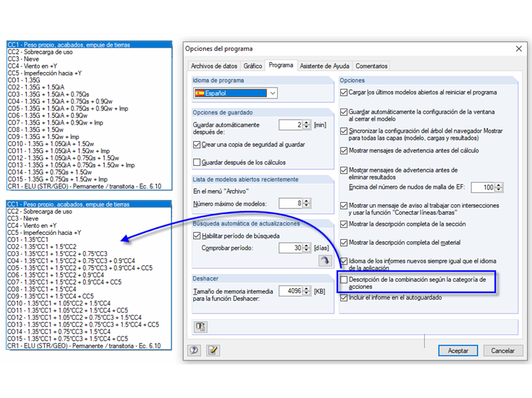This screenshot has height=398, width=532.
Task: Select CC4 - Viento en +Y in lower list
Action: pyautogui.click(x=89, y=225)
